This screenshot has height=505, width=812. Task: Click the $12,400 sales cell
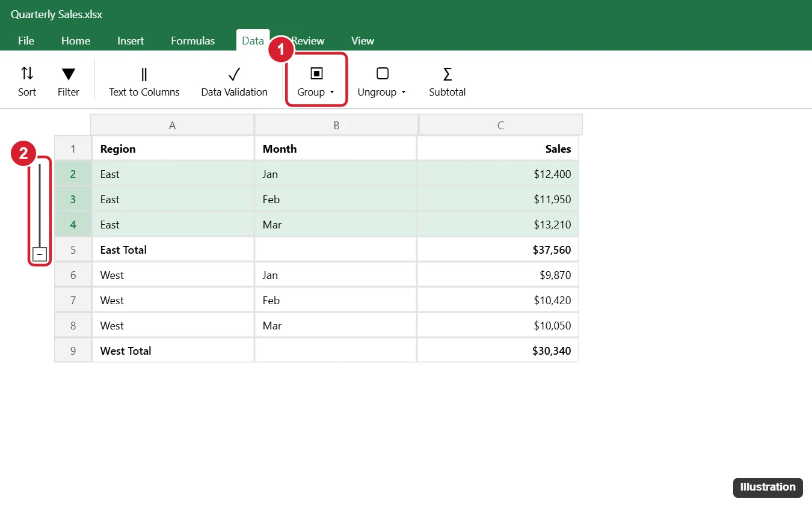(x=498, y=174)
